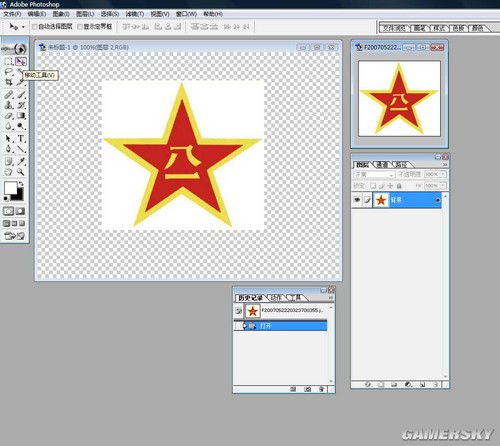Open the 帮助(H) Help menu
The width and height of the screenshot is (500, 446).
[x=213, y=14]
